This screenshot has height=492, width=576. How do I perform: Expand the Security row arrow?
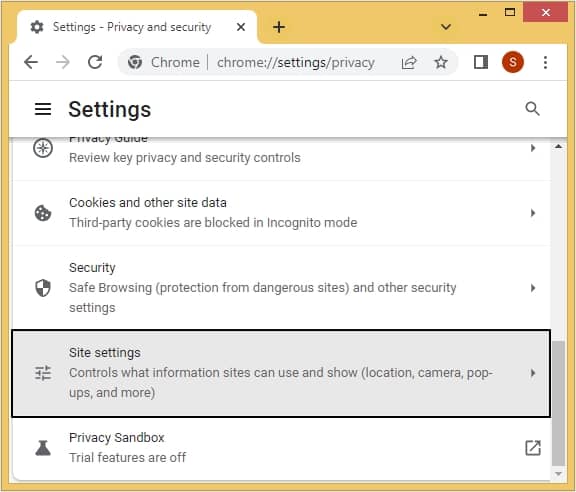[533, 288]
